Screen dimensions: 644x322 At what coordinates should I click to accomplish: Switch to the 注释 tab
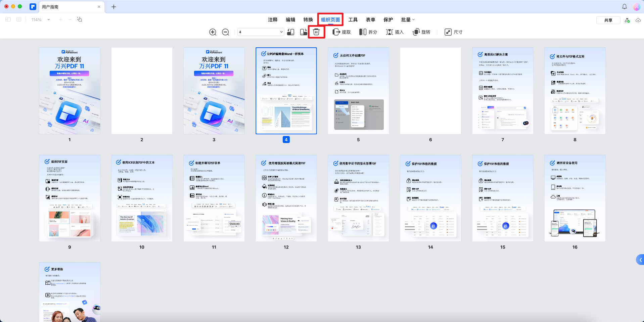272,19
